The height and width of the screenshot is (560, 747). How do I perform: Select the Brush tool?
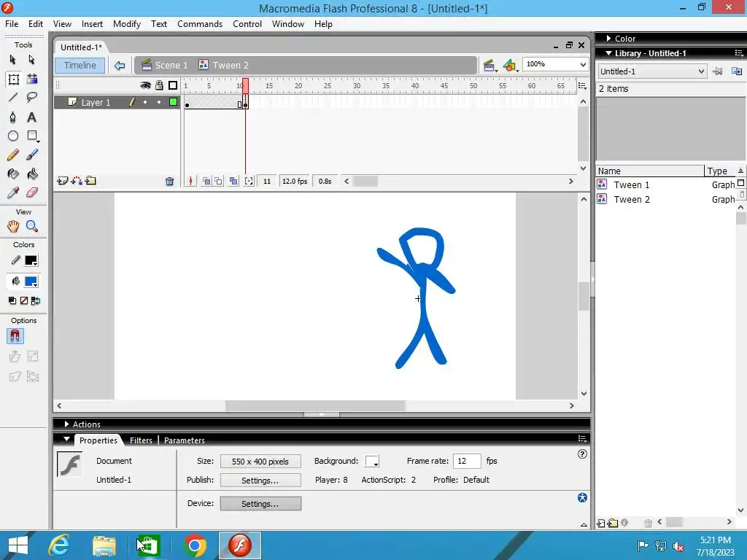[x=32, y=155]
